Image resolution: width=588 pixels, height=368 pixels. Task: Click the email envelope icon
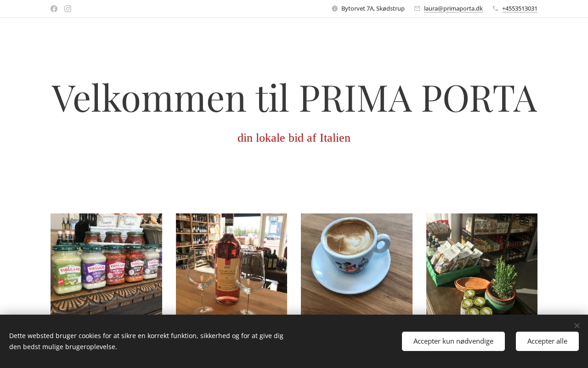pyautogui.click(x=417, y=8)
